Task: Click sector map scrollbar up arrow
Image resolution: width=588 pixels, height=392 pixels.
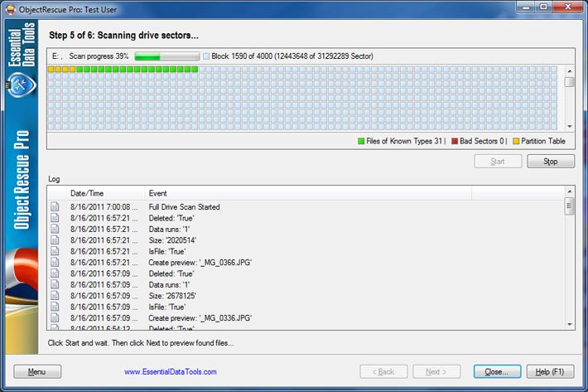Action: coord(569,71)
